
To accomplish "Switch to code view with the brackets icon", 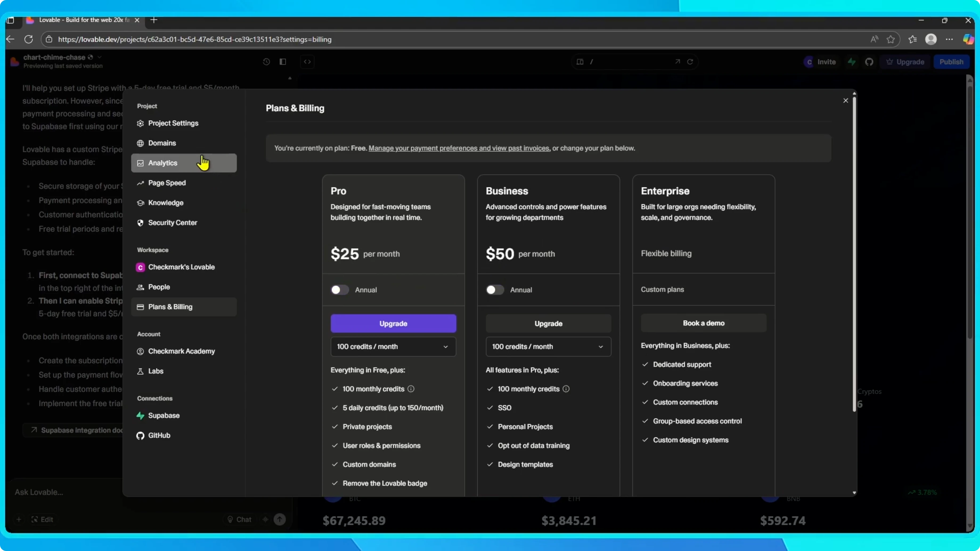I will (307, 61).
